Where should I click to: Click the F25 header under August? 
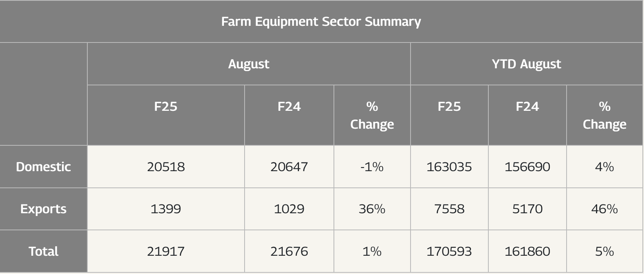point(166,106)
